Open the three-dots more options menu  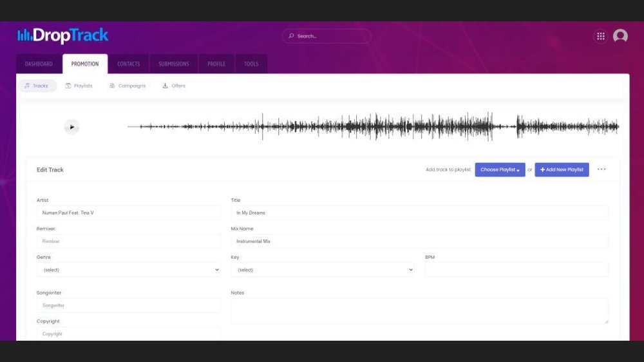pos(601,169)
